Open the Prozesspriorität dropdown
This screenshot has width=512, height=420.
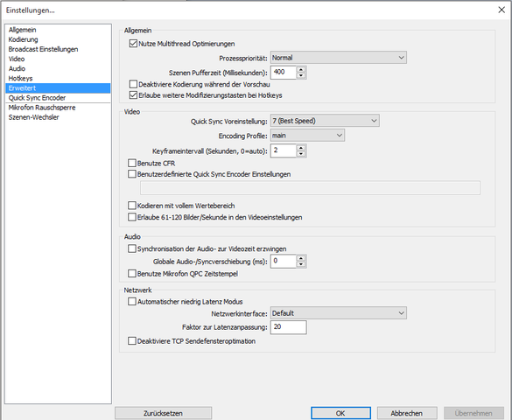tap(339, 58)
